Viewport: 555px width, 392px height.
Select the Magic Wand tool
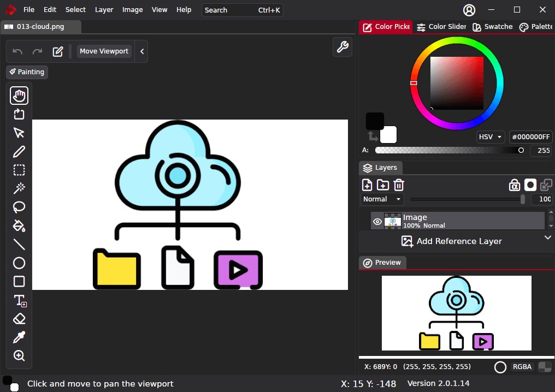point(19,188)
